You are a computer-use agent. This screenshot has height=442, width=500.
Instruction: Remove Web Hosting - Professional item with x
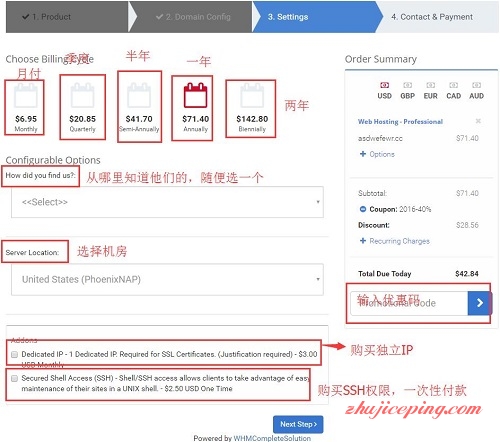478,121
